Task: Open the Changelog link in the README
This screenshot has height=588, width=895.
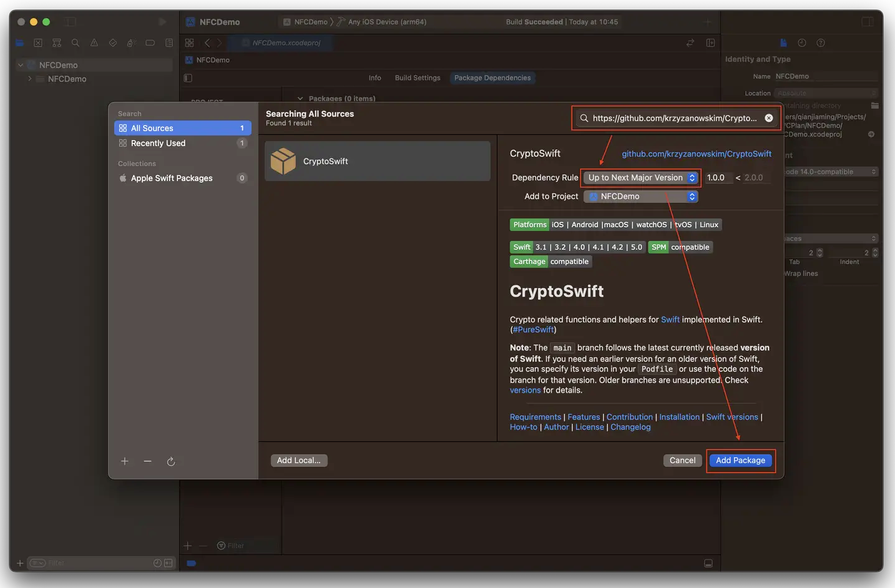Action: coord(630,427)
